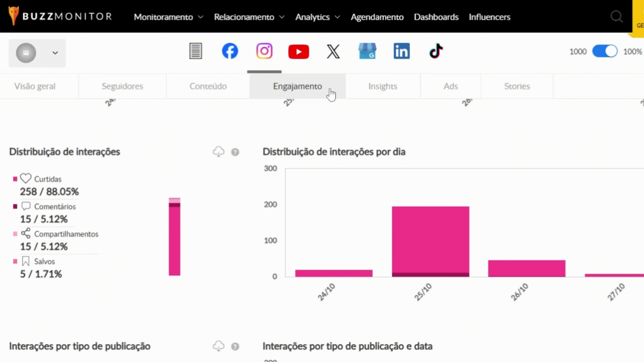Download Distribuição de interações chart data
Viewport: 644px width, 362px height.
click(x=218, y=152)
